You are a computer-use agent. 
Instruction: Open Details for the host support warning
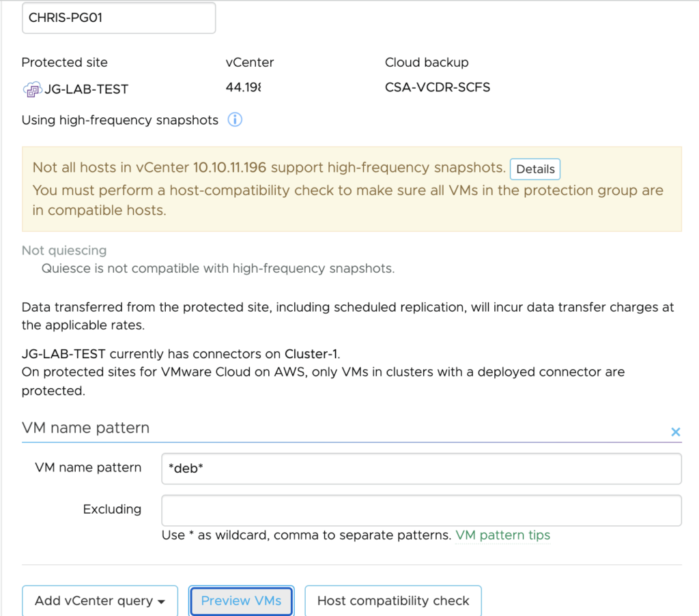[x=535, y=169]
